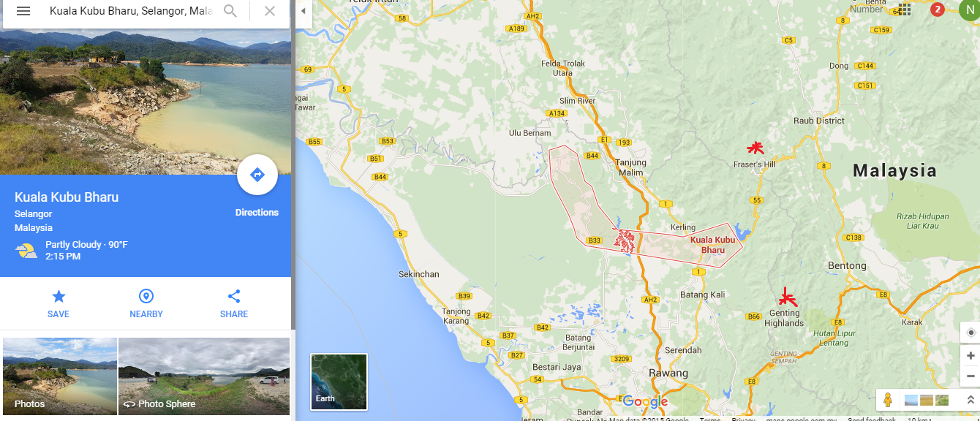Click the Bestari Jaya map label

(x=556, y=366)
